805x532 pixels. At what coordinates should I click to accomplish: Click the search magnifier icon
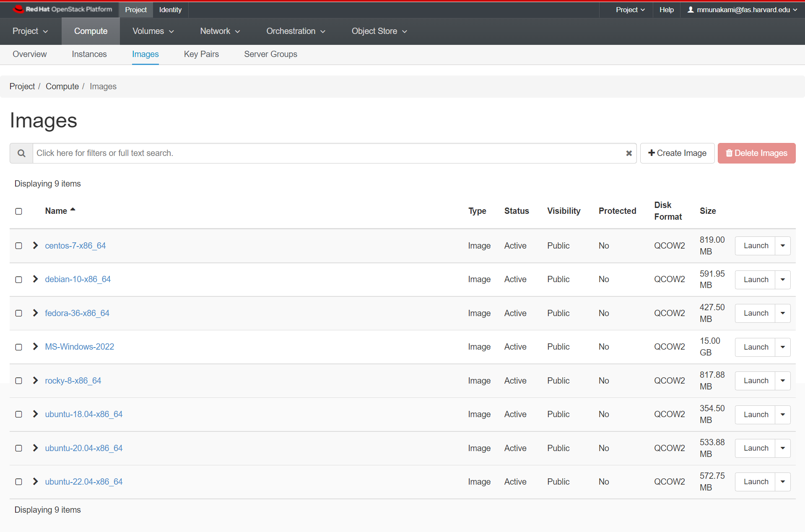21,153
